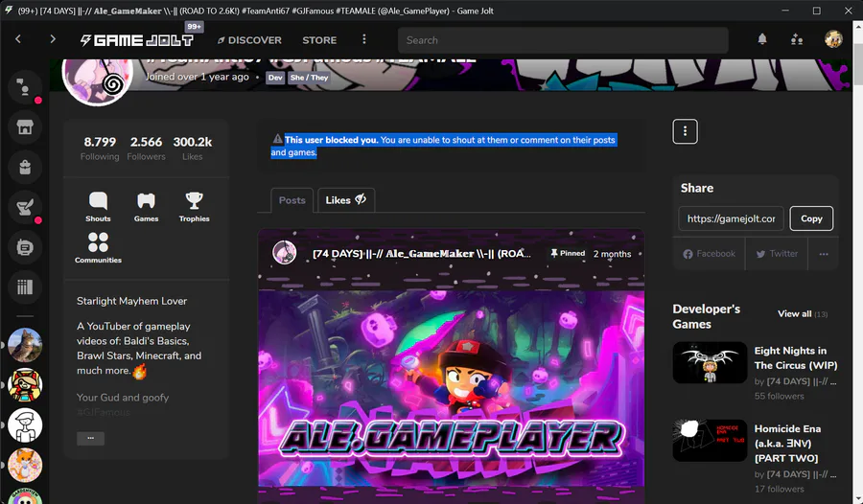This screenshot has height=504, width=863.
Task: Open more share options ellipsis
Action: (x=824, y=254)
